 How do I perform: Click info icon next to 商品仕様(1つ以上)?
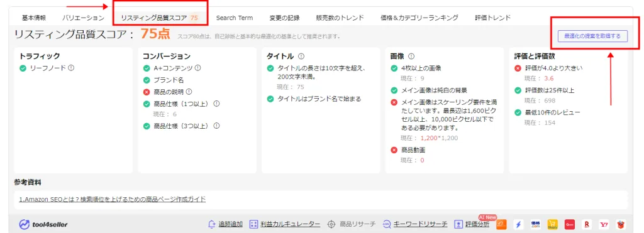pyautogui.click(x=216, y=104)
